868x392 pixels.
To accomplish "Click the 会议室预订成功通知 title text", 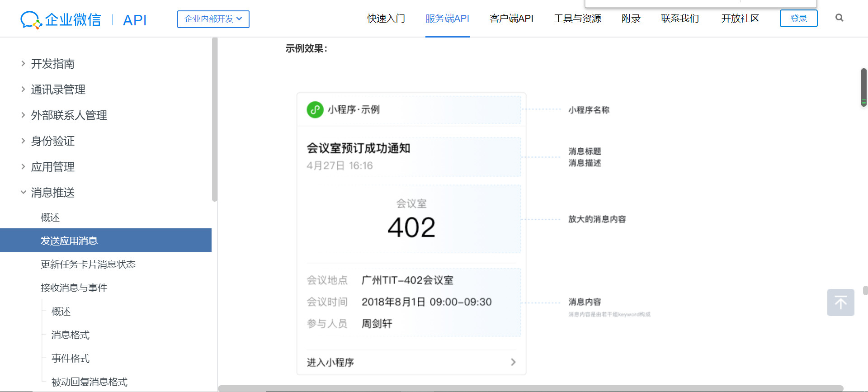I will tap(359, 148).
